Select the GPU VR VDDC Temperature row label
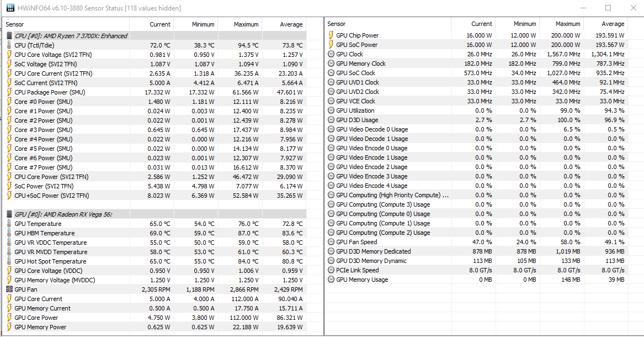Screen dimensions: 644x337 pyautogui.click(x=51, y=243)
